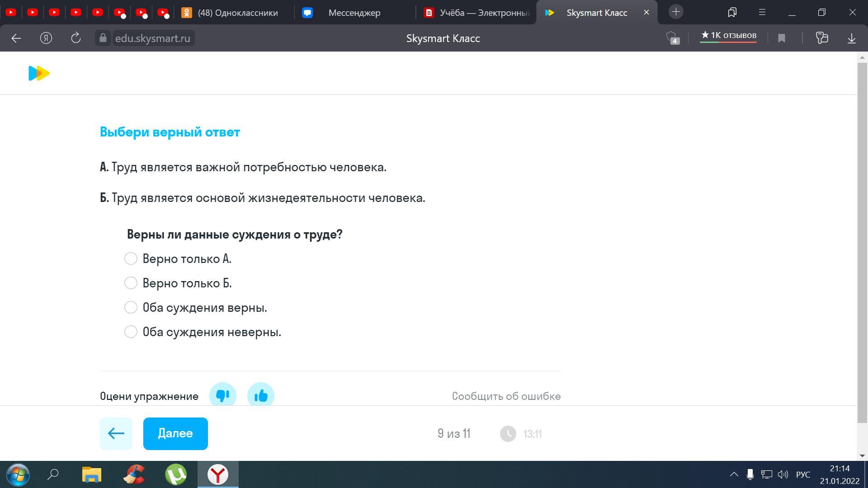
Task: Open the browser hamburger menu
Action: click(762, 12)
